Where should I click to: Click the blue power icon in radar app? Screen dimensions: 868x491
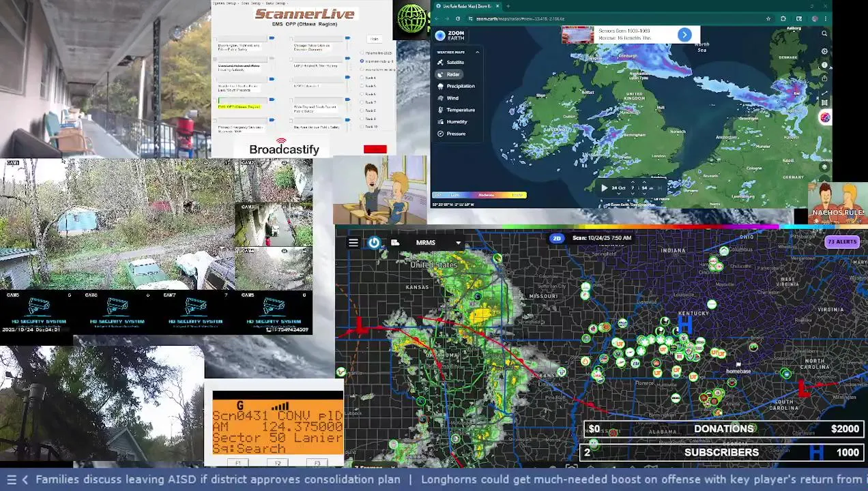pyautogui.click(x=374, y=242)
